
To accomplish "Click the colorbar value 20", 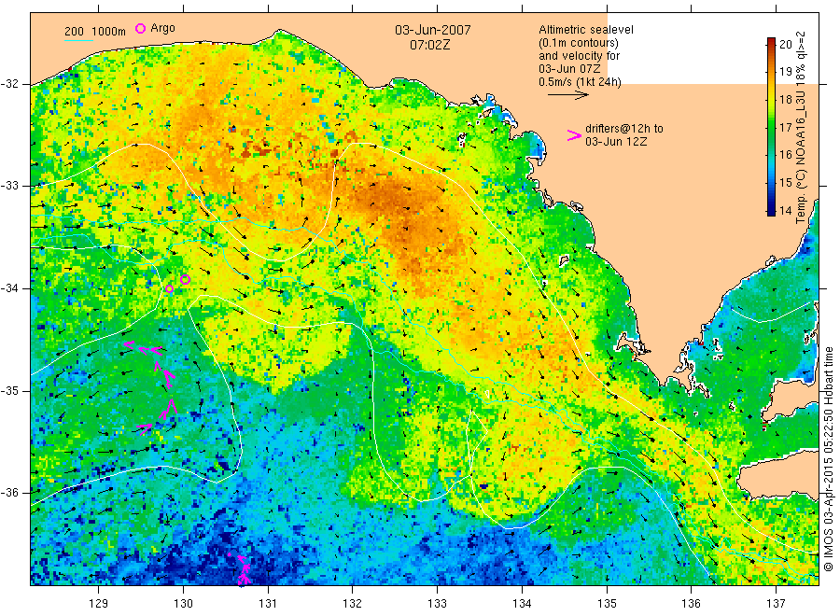I will tap(785, 45).
